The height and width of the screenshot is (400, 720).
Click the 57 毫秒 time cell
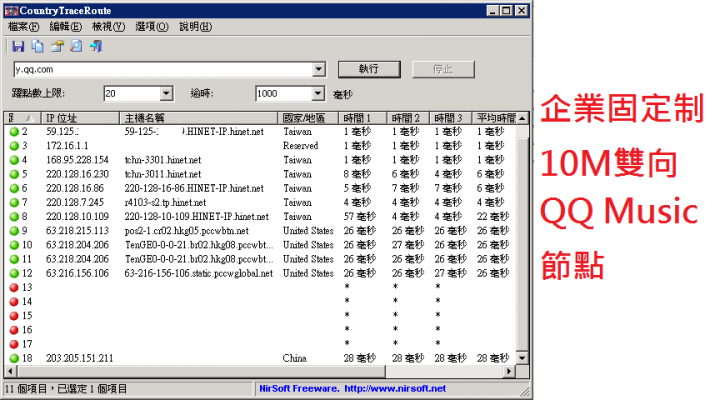point(360,217)
